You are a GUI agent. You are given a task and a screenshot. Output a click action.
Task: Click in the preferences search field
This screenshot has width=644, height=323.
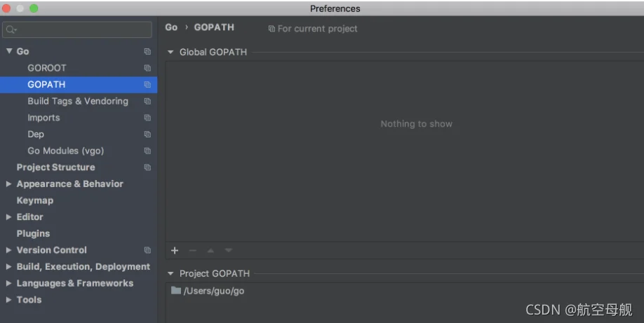pos(76,29)
